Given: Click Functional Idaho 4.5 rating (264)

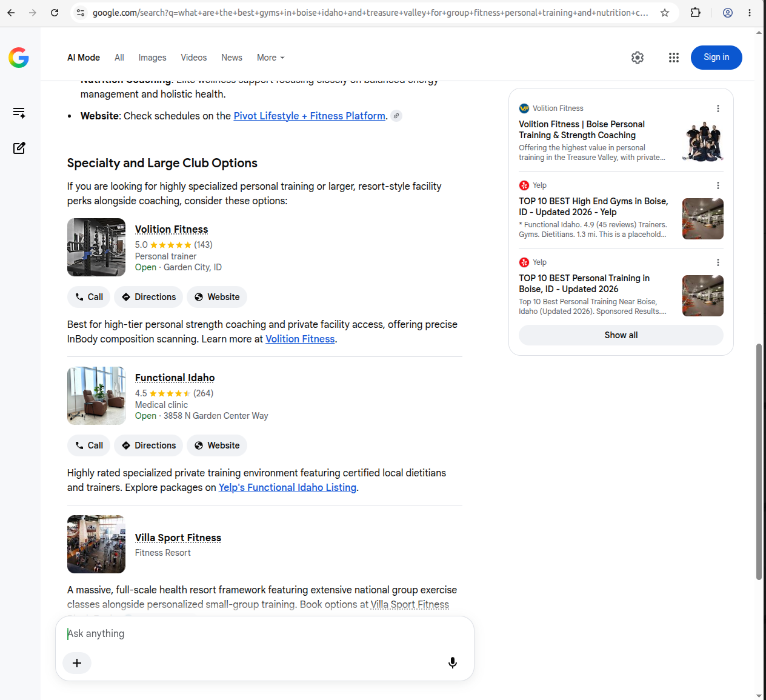Looking at the screenshot, I should [x=174, y=393].
